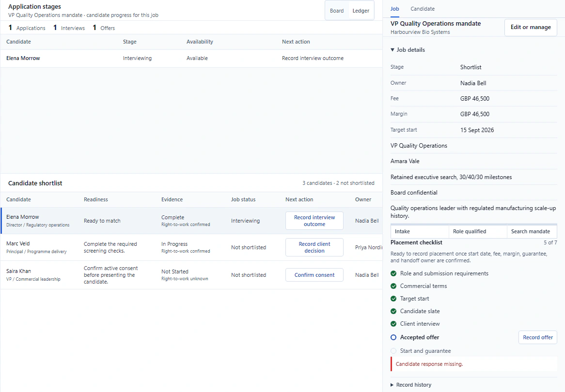The height and width of the screenshot is (392, 565).
Task: Click green check beside Client interview
Action: click(x=393, y=324)
